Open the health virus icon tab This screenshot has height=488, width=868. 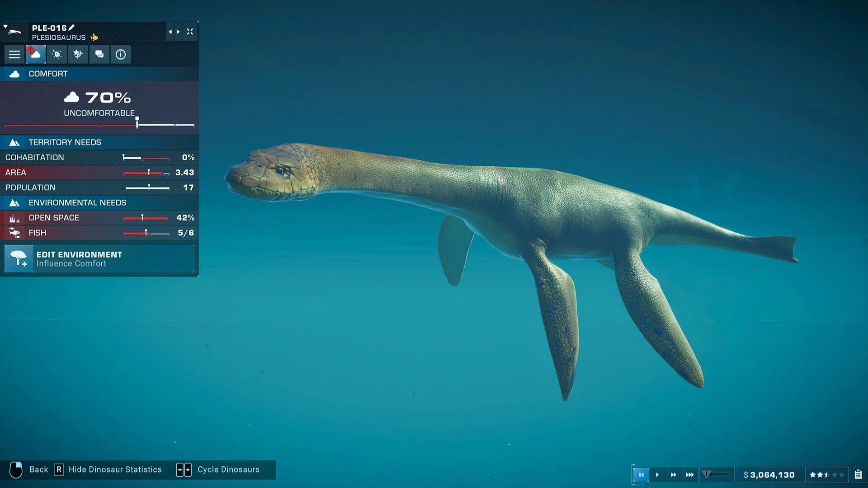57,55
